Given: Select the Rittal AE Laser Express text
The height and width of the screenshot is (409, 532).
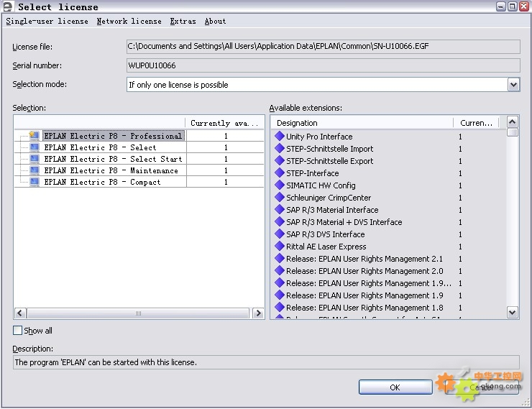Looking at the screenshot, I should [x=326, y=247].
